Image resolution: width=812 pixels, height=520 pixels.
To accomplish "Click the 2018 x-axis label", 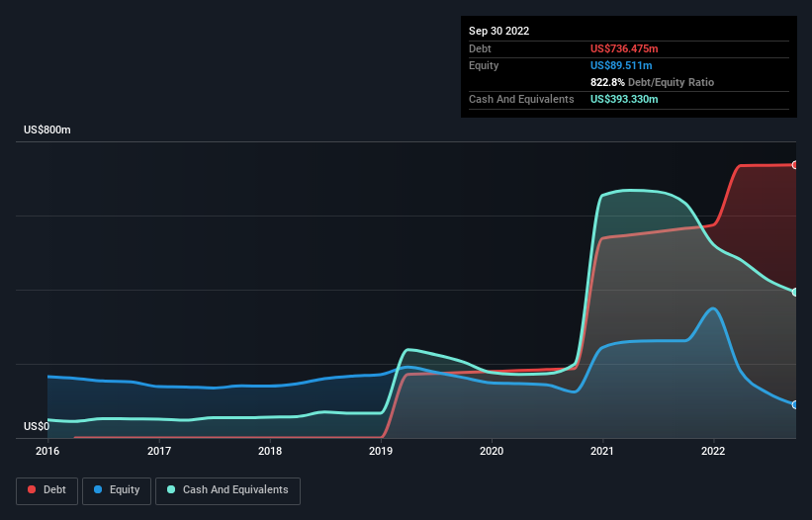I will pos(270,451).
